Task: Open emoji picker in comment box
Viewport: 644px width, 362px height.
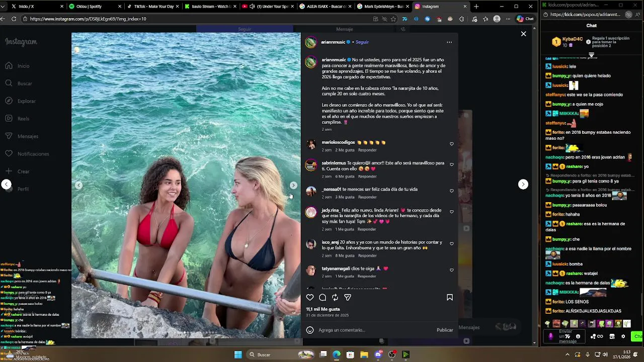Action: coord(310,330)
